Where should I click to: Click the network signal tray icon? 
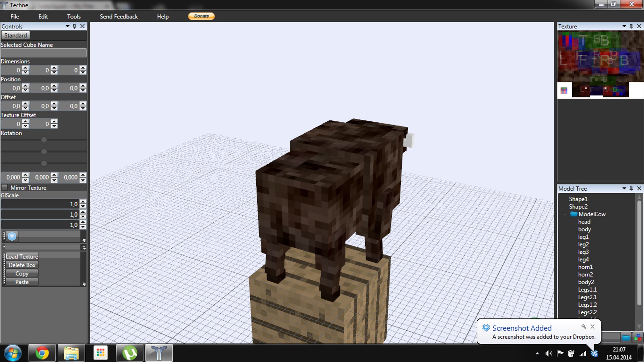coord(583,353)
